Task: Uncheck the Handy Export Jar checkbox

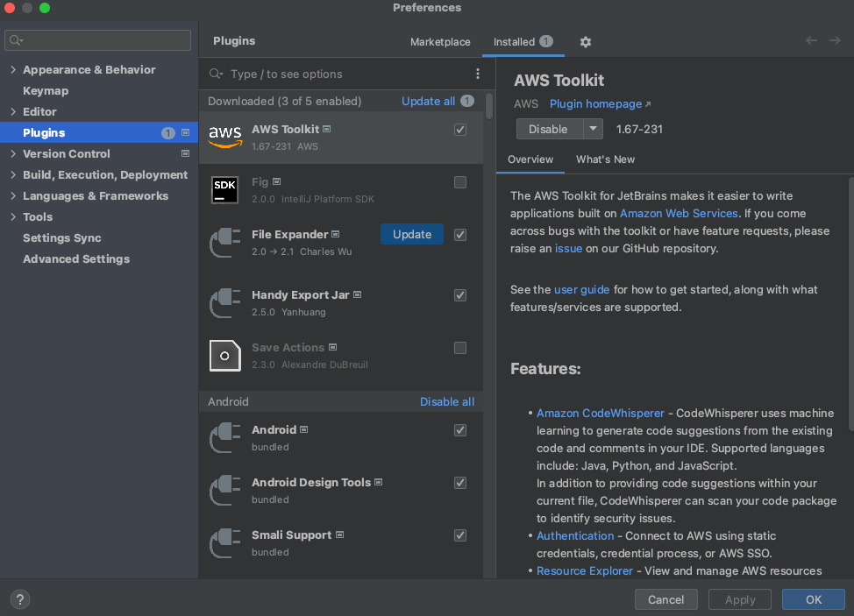Action: [460, 295]
